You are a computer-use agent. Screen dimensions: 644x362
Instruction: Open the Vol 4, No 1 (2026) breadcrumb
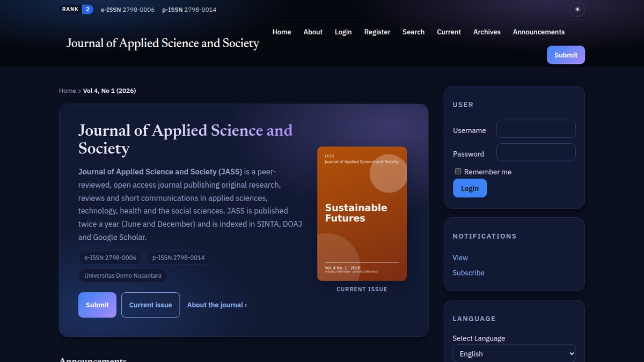click(x=109, y=91)
